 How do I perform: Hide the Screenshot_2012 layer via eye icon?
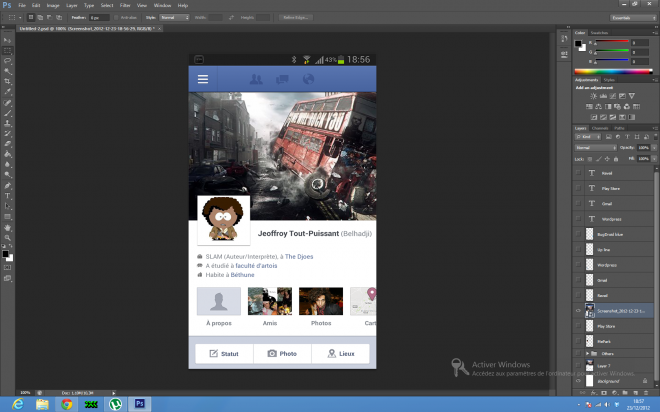(578, 311)
